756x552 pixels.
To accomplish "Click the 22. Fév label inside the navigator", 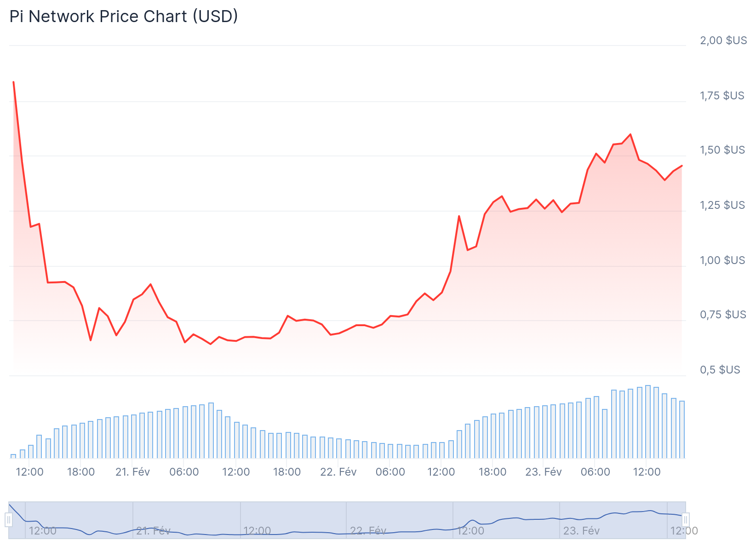I will coord(368,531).
